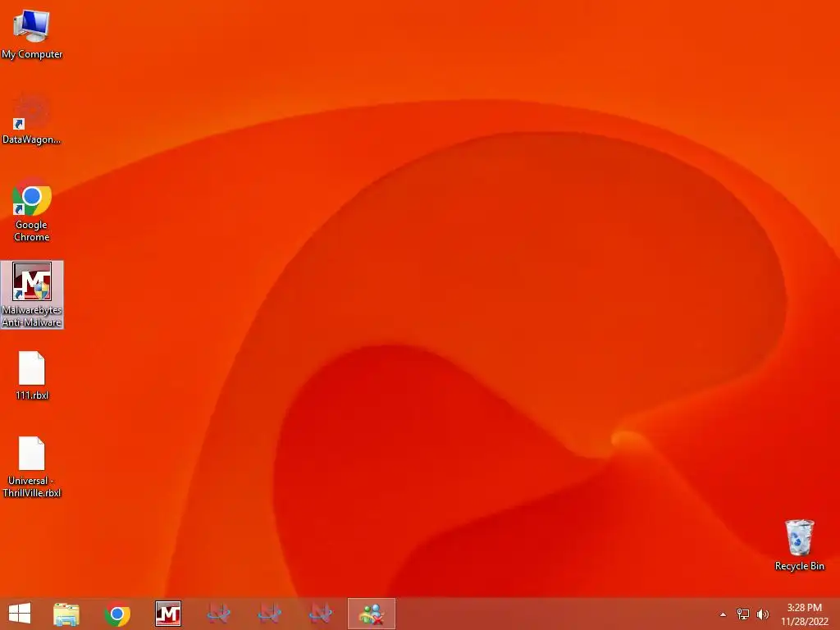Screen dimensions: 840x630
Task: Select the 111.rbxl file icon
Action: tap(32, 376)
